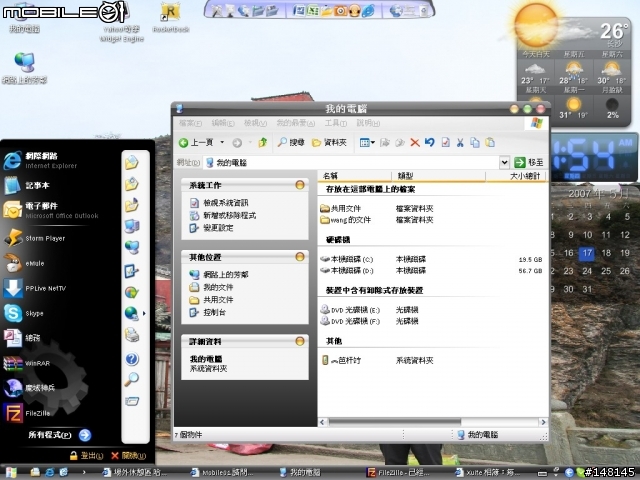Launch Storm Player from the start menu

(35, 238)
